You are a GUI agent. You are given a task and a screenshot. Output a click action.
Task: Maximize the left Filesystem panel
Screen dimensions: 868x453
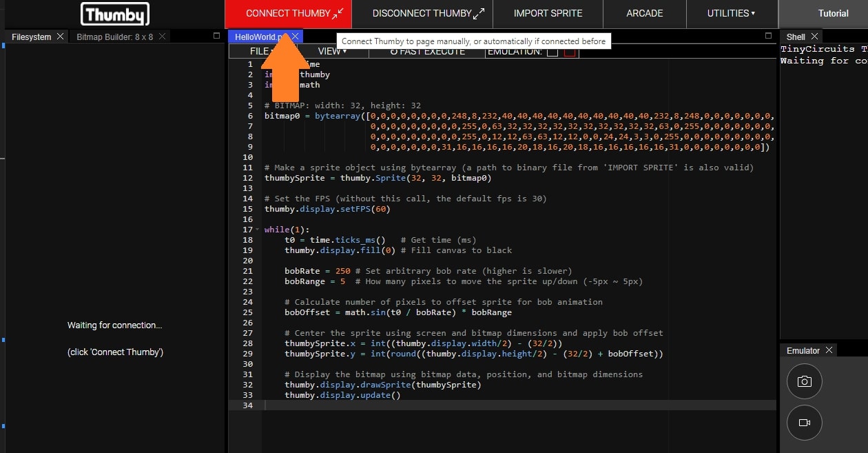click(216, 36)
